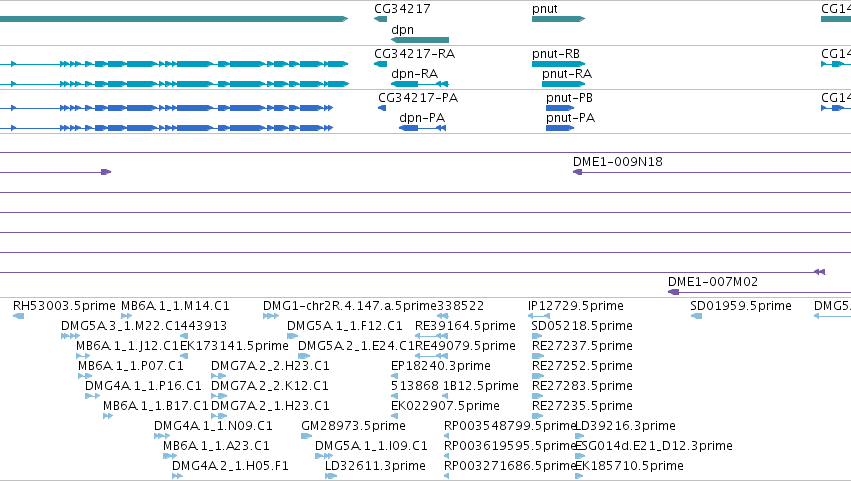Viewport: 851px width, 481px height.
Task: Select the dpn-PA protein feature
Action: 422,128
